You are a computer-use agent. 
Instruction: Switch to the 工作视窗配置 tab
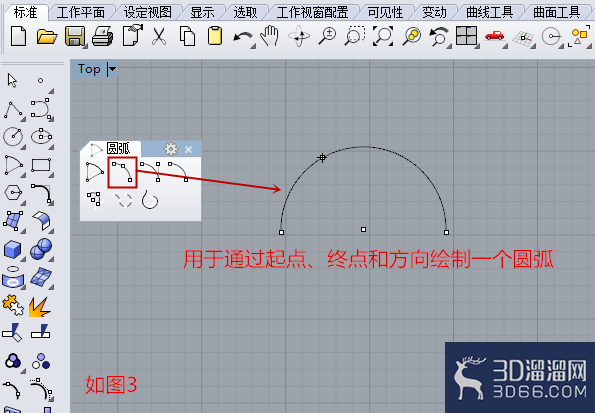(x=312, y=13)
